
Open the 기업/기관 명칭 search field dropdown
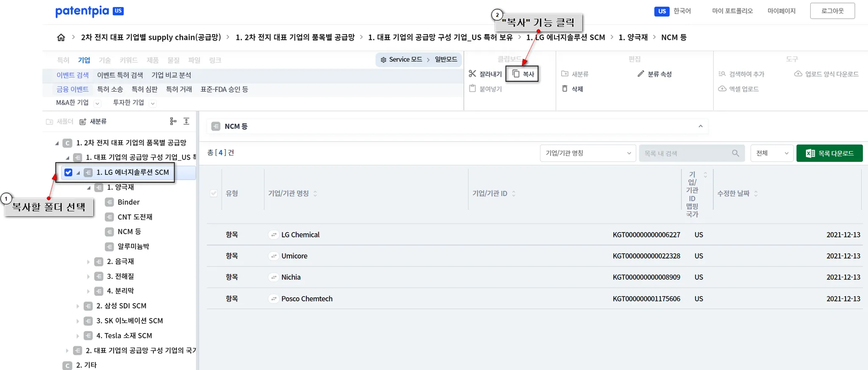tap(588, 153)
